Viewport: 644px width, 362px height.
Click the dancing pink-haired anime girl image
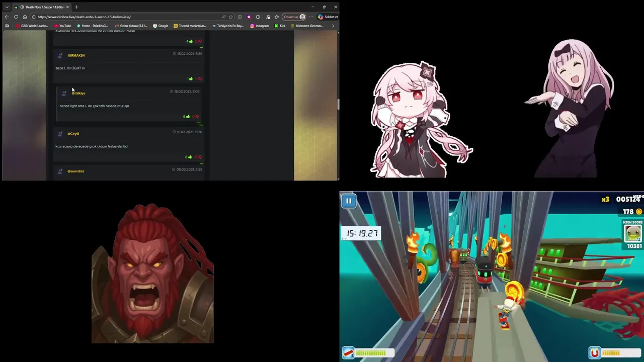click(x=569, y=108)
